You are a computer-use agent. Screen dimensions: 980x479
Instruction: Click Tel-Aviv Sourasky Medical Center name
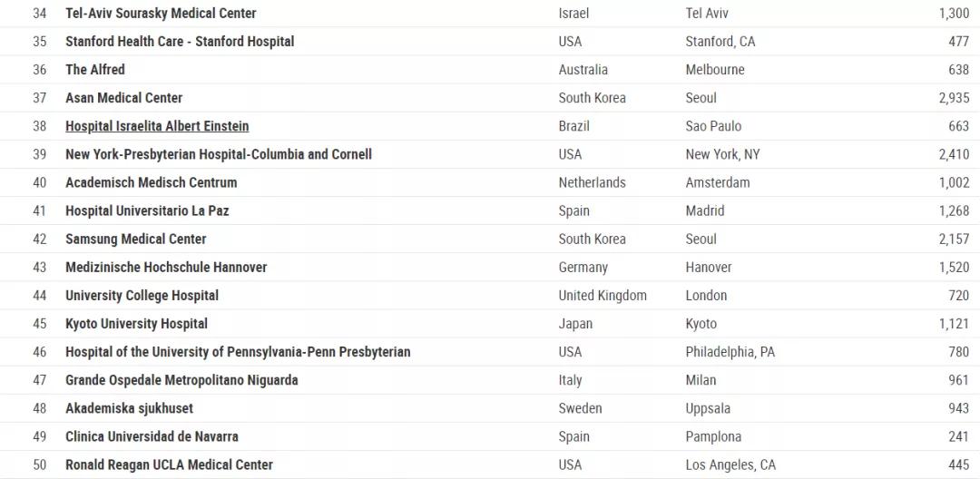coord(161,13)
